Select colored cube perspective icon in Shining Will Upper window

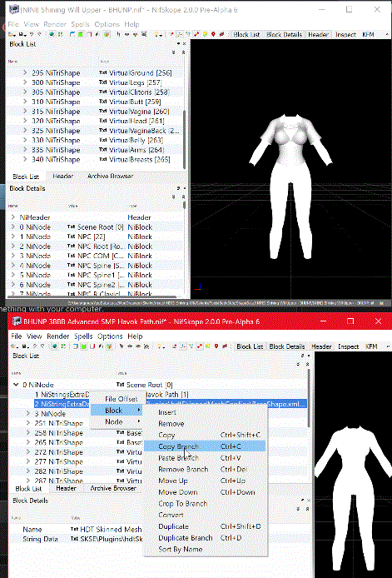[106, 34]
